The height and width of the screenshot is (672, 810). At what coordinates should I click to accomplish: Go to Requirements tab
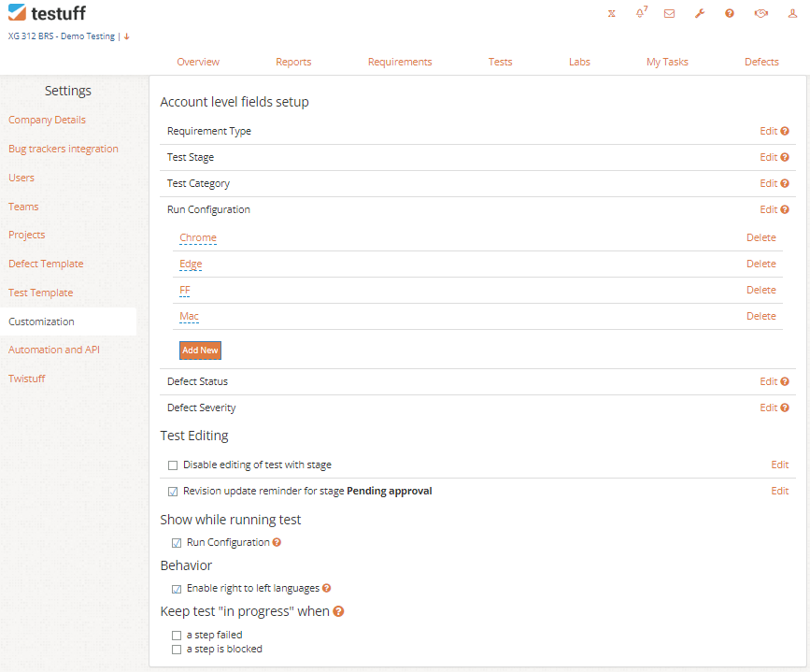(400, 62)
